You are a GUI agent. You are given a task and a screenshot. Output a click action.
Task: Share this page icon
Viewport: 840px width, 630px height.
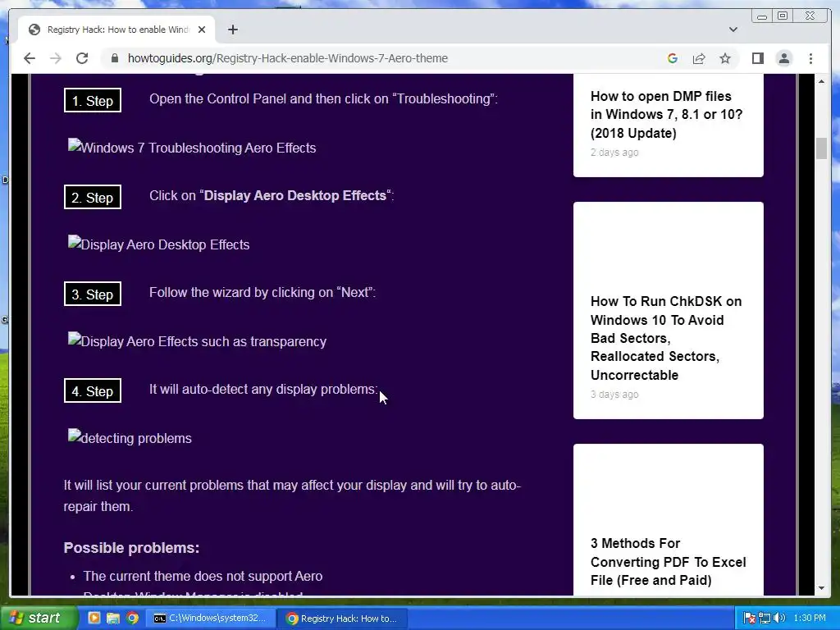[699, 58]
